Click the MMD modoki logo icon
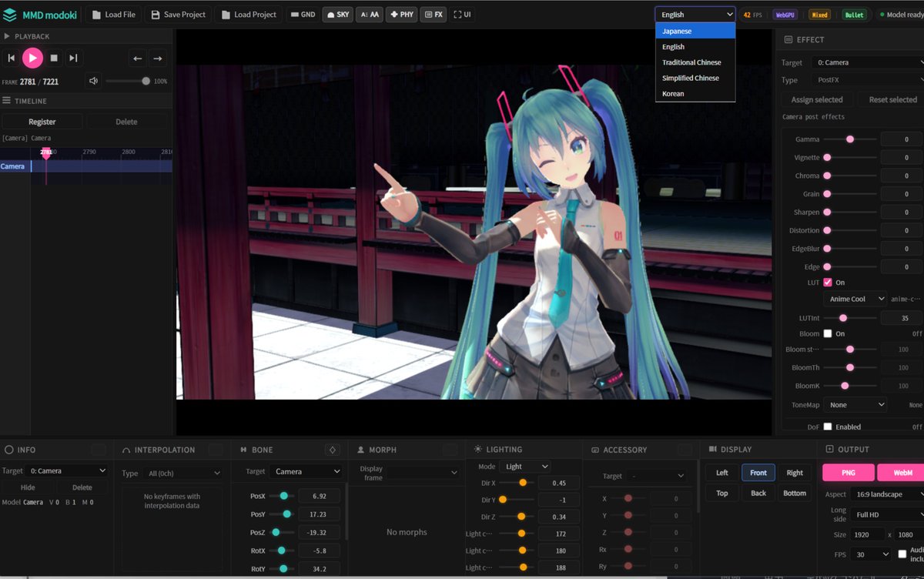 click(9, 15)
